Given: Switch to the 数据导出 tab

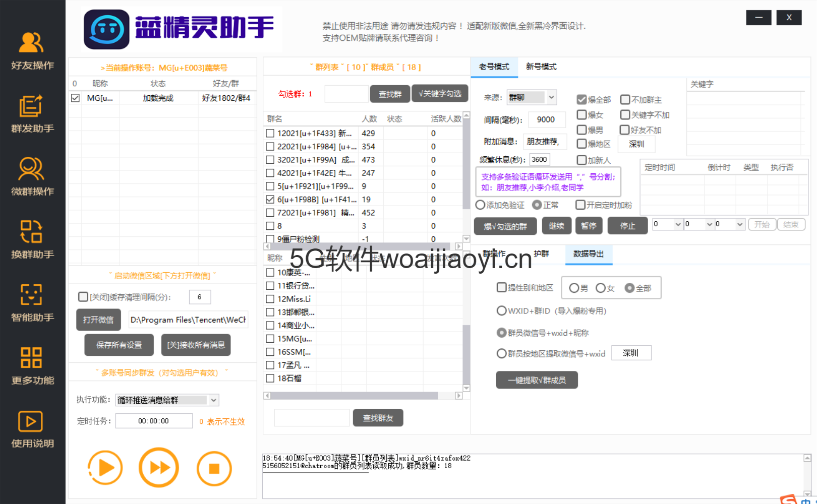Looking at the screenshot, I should [x=589, y=254].
